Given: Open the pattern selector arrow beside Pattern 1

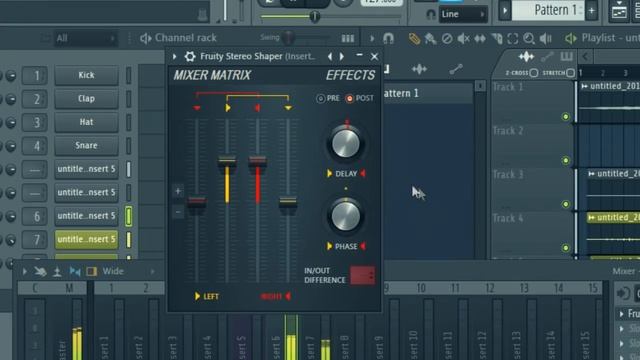Looking at the screenshot, I should [x=505, y=11].
